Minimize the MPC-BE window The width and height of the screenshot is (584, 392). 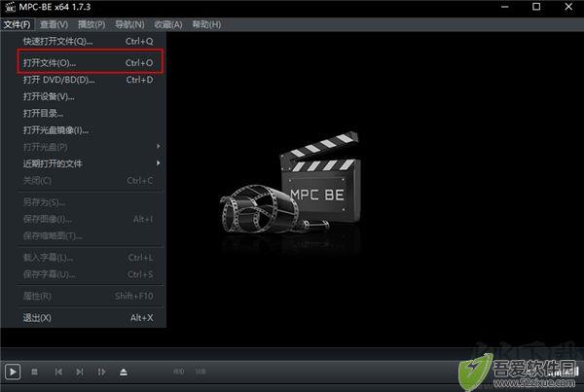(504, 7)
